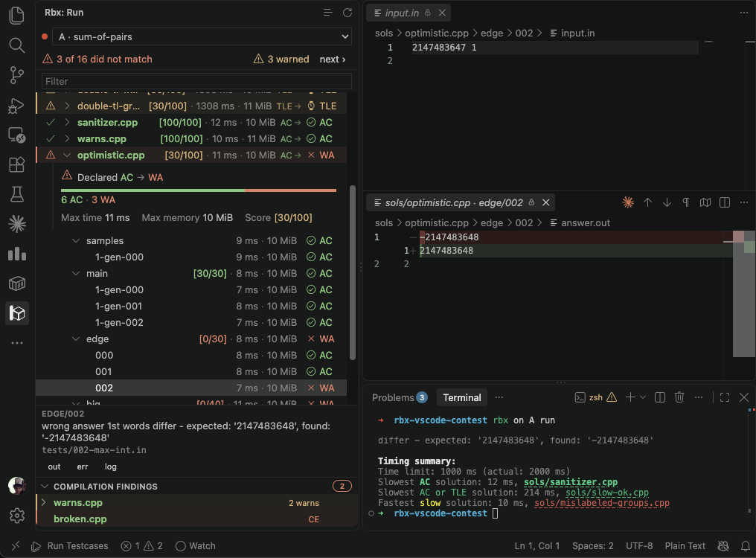
Task: Show additional views ellipsis in activity bar
Action: coord(17,343)
